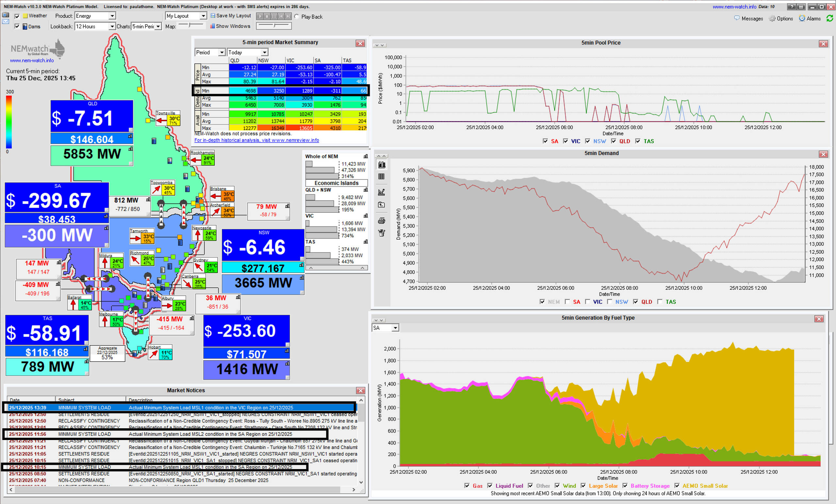Open chart design tool with ruler icon
836x504 pixels.
click(x=381, y=192)
